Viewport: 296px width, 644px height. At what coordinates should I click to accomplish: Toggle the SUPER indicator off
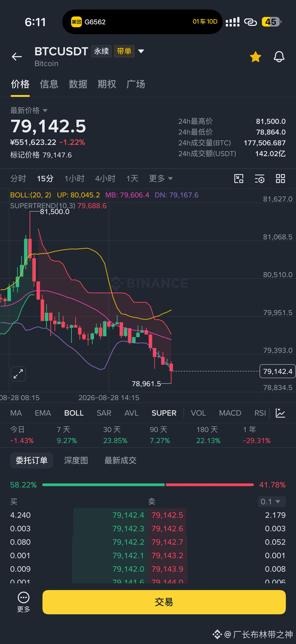[164, 413]
